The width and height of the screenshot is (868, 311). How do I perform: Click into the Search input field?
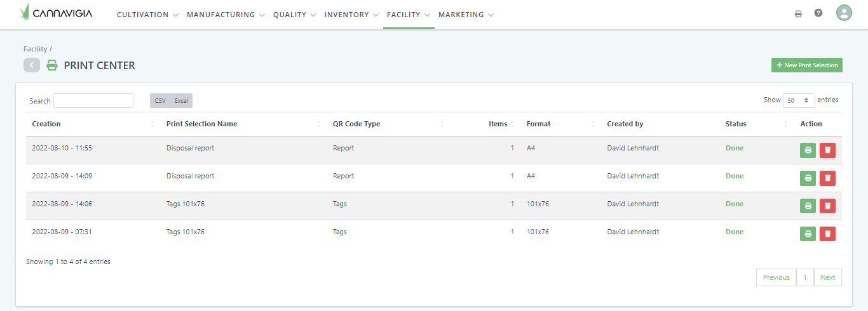click(x=93, y=101)
